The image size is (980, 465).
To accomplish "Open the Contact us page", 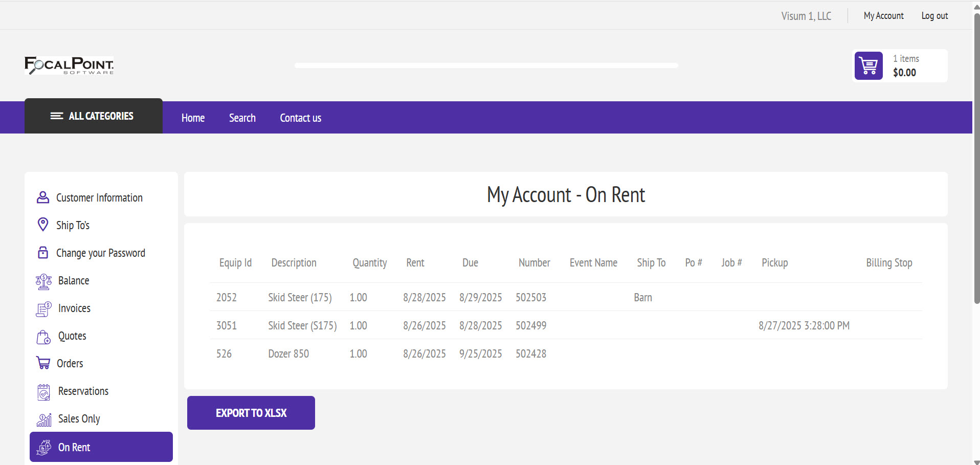I will [300, 118].
